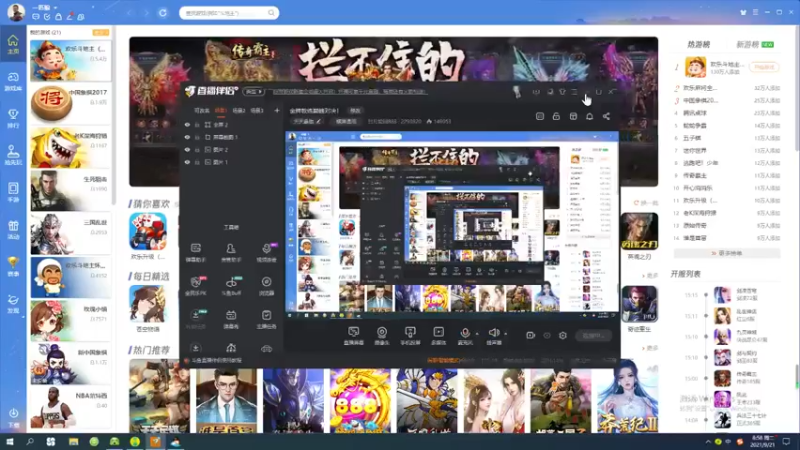This screenshot has height=450, width=800.
Task: Open the anchor tasks tool in the toolbox
Action: [x=266, y=319]
